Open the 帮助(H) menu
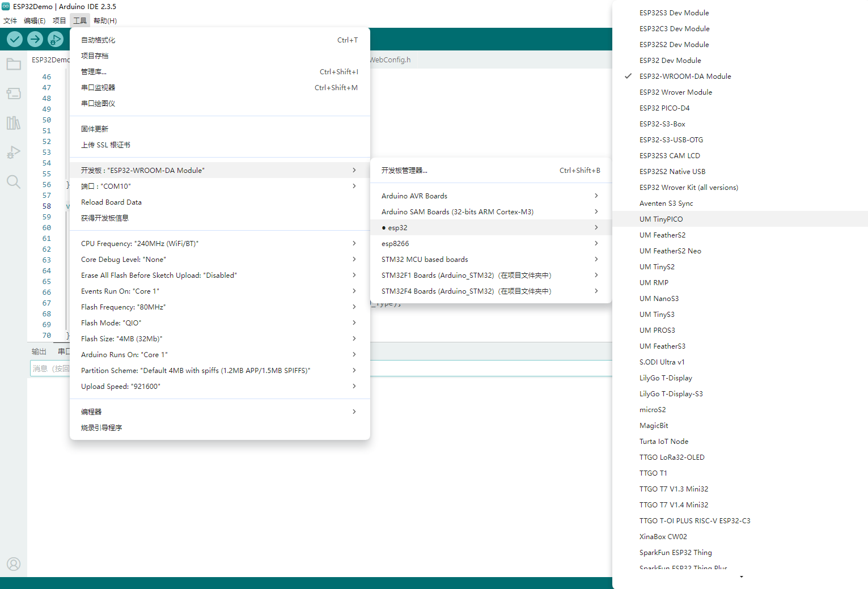 [105, 20]
